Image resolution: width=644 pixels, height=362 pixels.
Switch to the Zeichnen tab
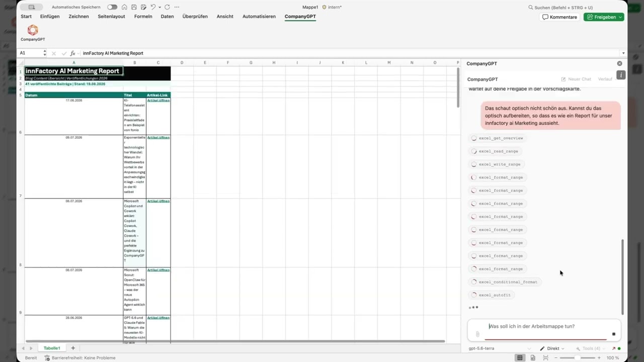tap(78, 17)
